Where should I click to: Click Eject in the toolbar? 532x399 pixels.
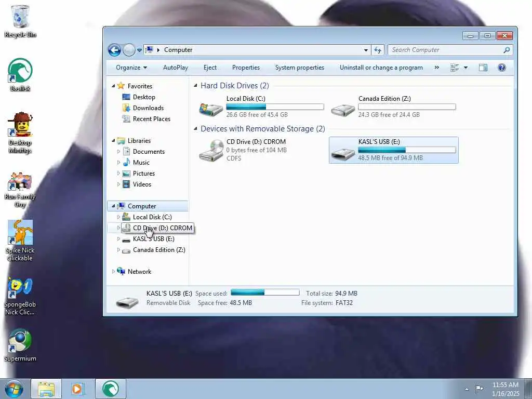pyautogui.click(x=210, y=68)
